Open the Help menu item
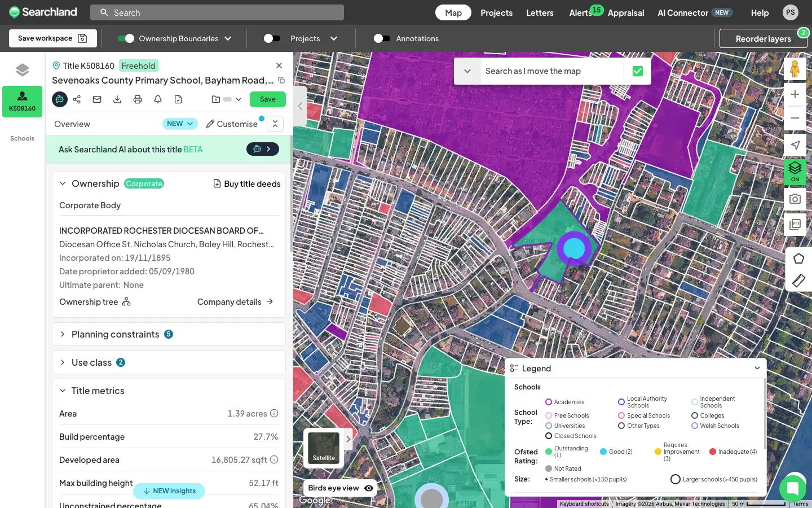 (x=760, y=12)
